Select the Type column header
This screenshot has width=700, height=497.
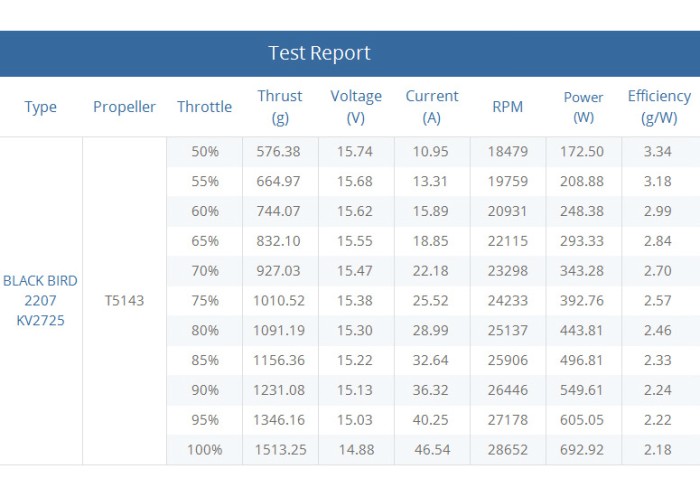pos(41,107)
